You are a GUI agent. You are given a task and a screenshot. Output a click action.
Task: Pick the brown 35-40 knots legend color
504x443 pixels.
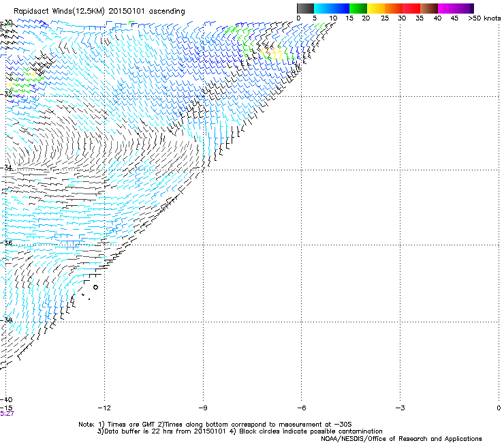[x=429, y=8]
